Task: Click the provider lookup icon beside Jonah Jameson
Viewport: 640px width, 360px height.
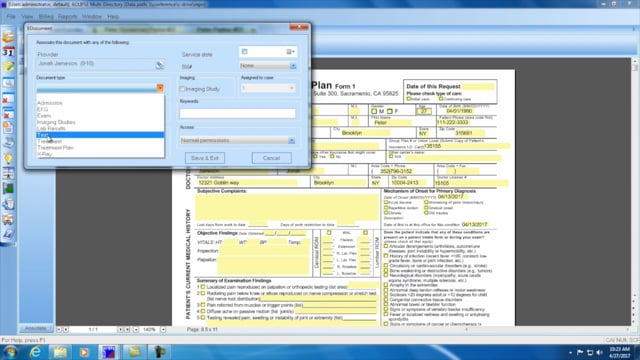Action: [x=160, y=64]
